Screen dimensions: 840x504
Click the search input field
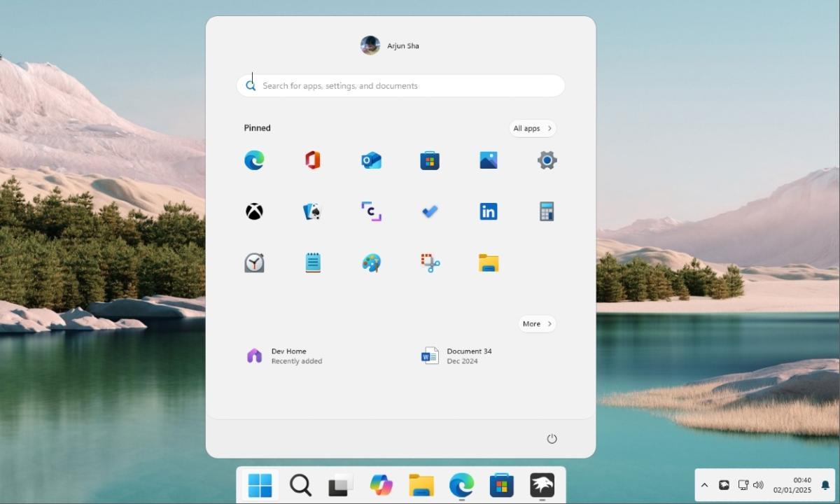[400, 85]
